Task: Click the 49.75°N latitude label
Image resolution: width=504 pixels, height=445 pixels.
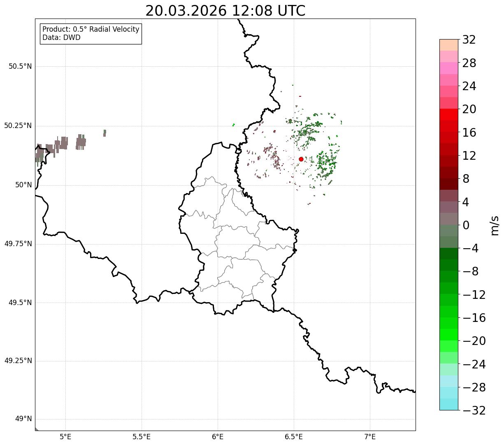Action: 18,244
